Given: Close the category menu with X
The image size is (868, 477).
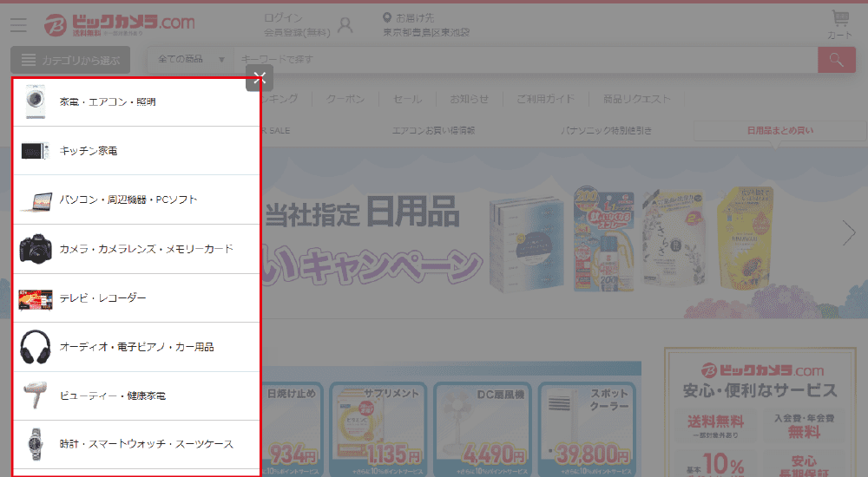Looking at the screenshot, I should 260,77.
